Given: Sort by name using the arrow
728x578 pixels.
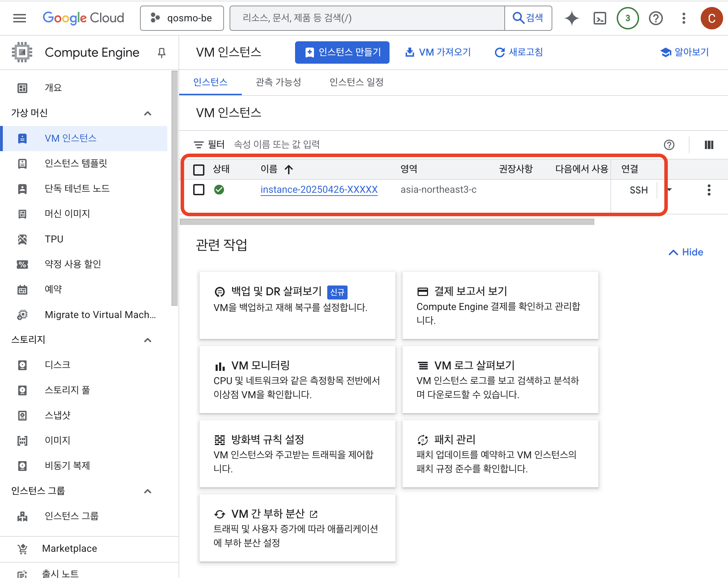Looking at the screenshot, I should [289, 169].
